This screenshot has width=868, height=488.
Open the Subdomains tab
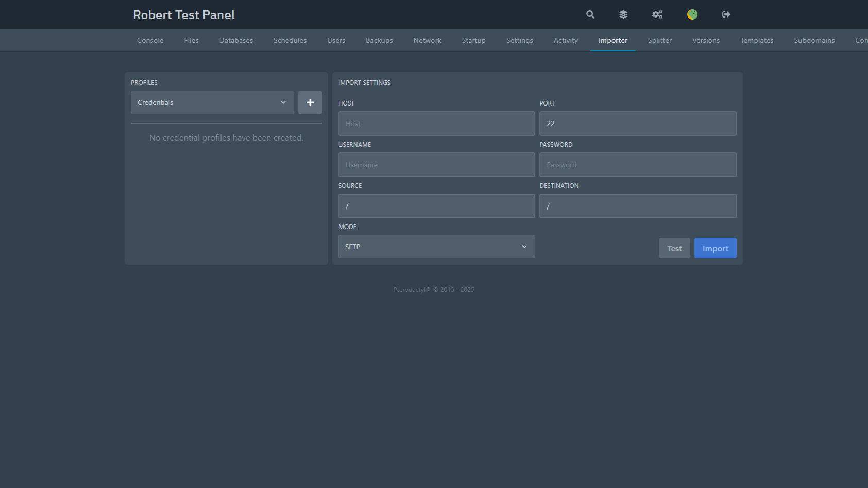[814, 40]
